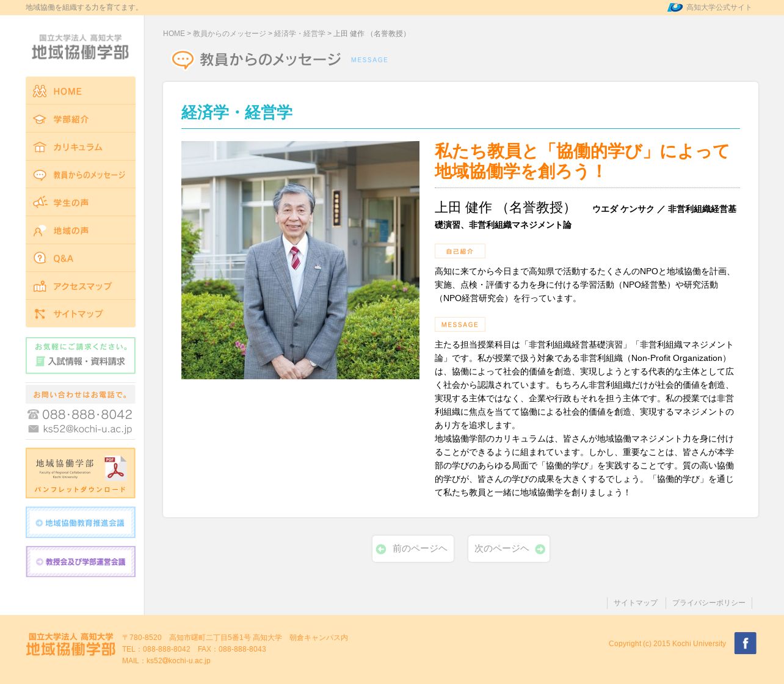784x684 pixels.
Task: Click the footer TEL:088-888-8042 text
Action: tap(156, 649)
